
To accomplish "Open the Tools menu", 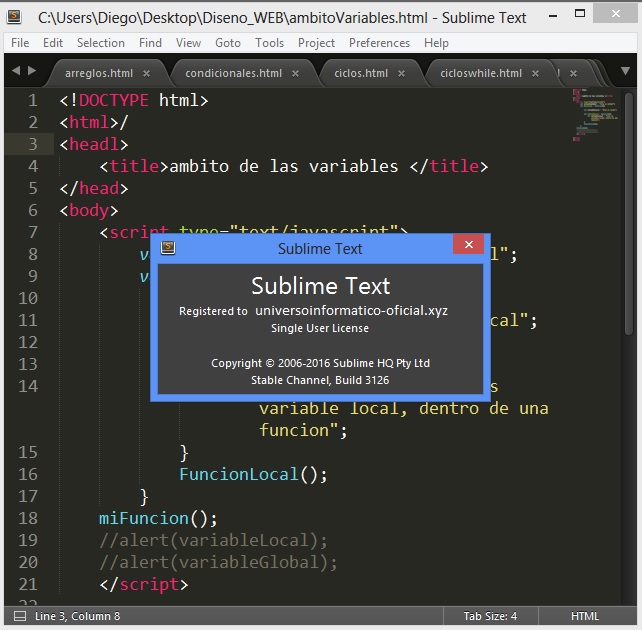I will (269, 43).
